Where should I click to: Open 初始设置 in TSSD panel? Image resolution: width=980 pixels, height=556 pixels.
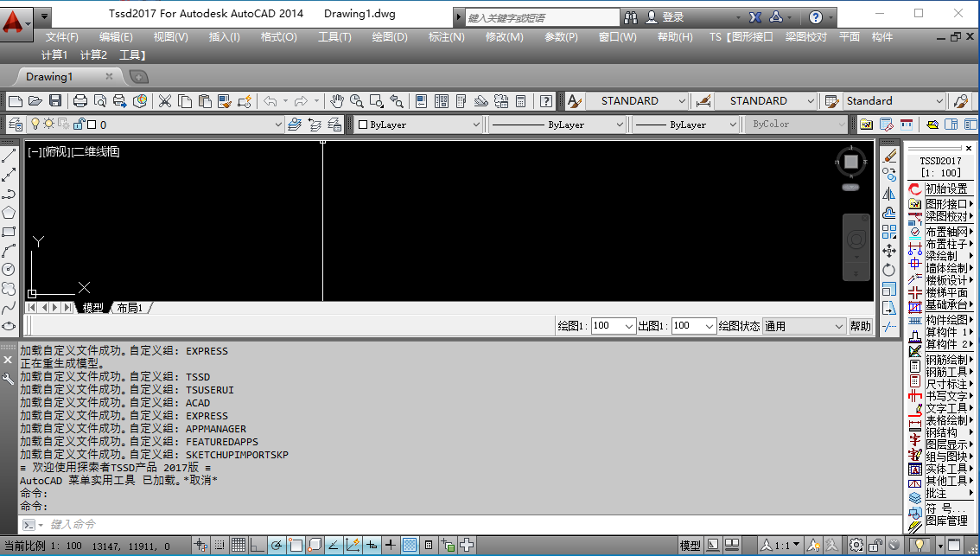(946, 189)
